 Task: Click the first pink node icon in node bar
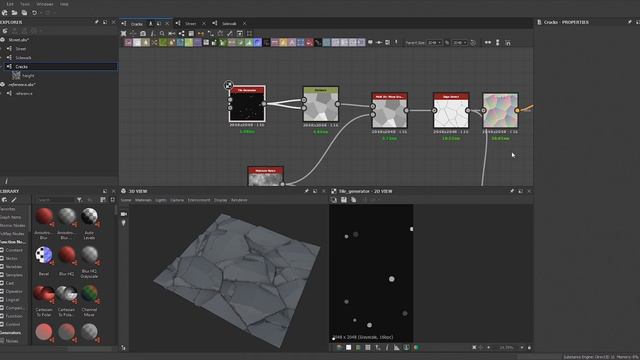(129, 42)
